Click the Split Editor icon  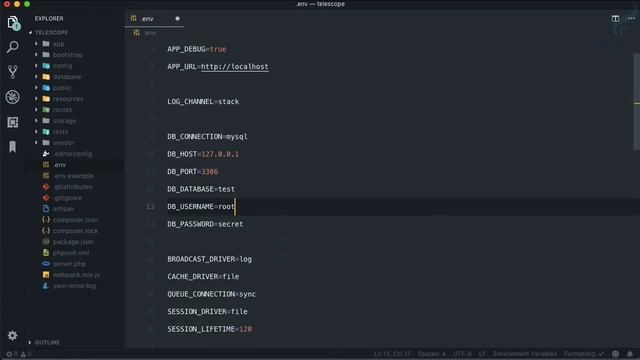click(615, 18)
